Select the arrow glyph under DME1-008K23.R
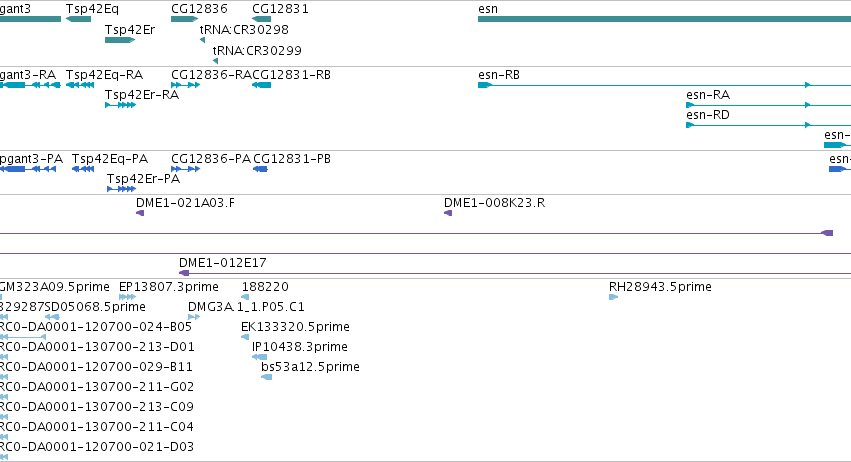 click(x=448, y=213)
